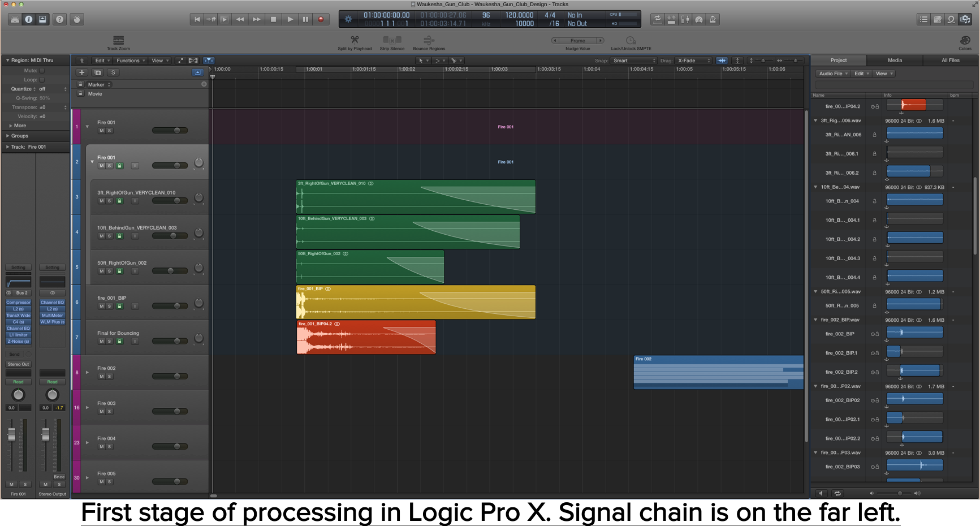The width and height of the screenshot is (980, 526).
Task: Expand the Track: Fire 001 section
Action: (x=7, y=147)
